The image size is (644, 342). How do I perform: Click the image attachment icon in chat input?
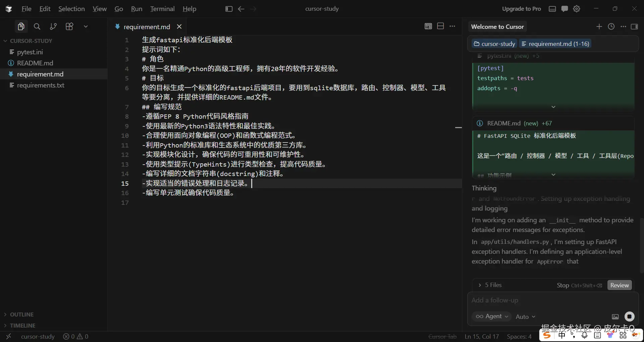pos(615,317)
